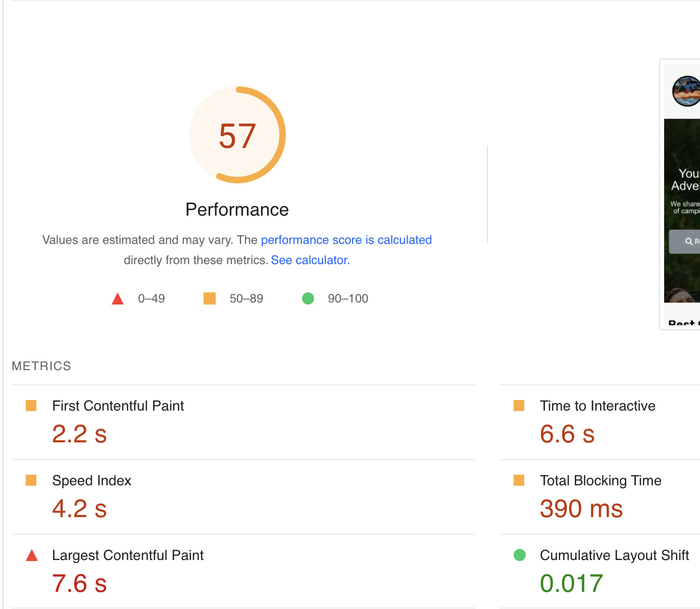
Task: Click the red triangle in the 0–49 legend
Action: coord(117,298)
